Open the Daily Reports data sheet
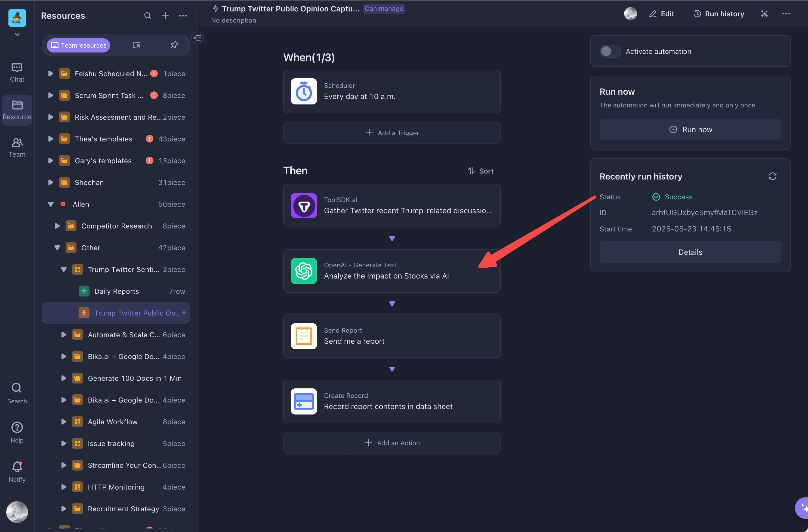808x532 pixels. click(x=116, y=291)
